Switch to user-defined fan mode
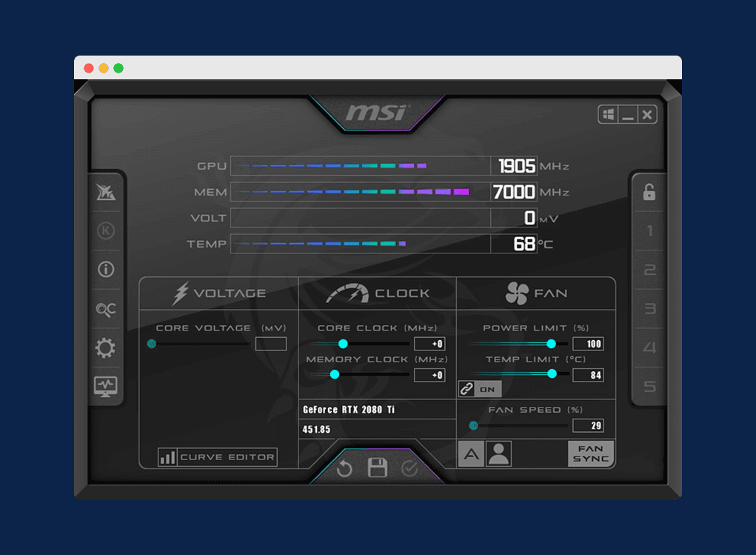Screen dimensions: 756x555 (499, 453)
